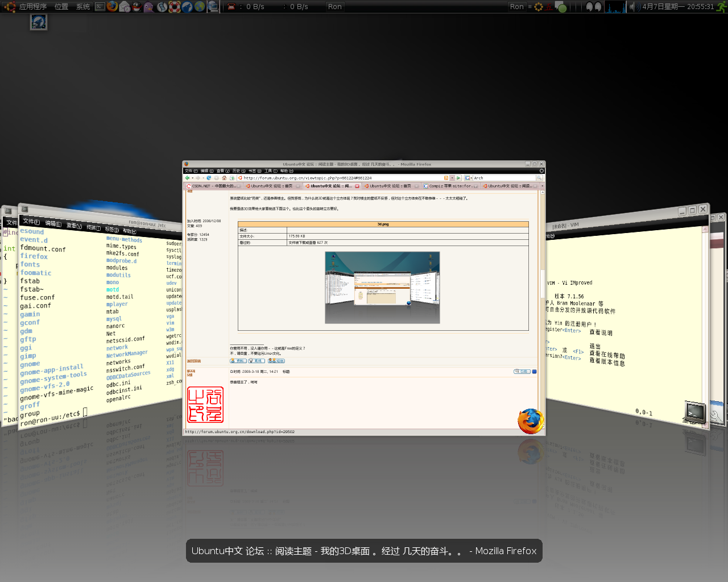Viewport: 728px width, 582px height.
Task: Click the Firefox search box
Action: 504,178
